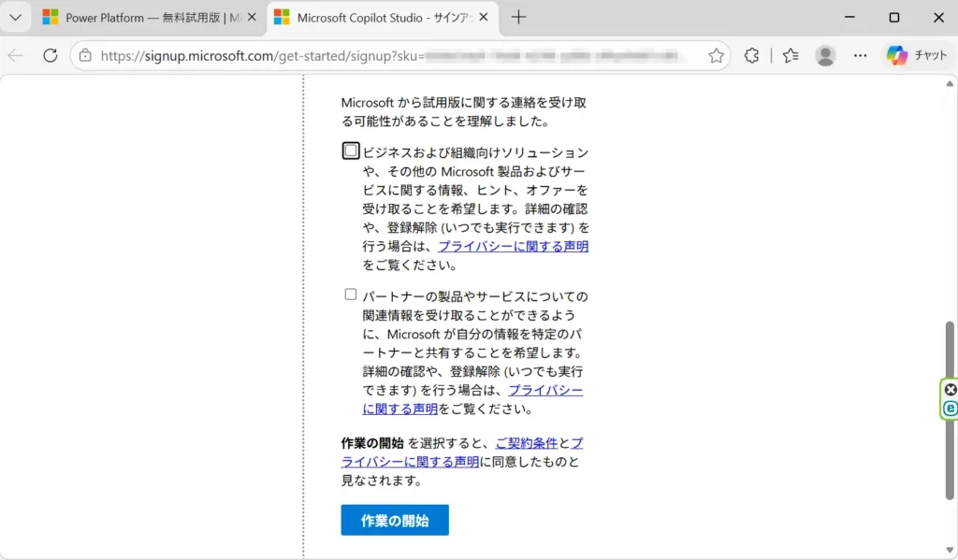
Task: Open the ご契約条件 link
Action: (x=526, y=442)
